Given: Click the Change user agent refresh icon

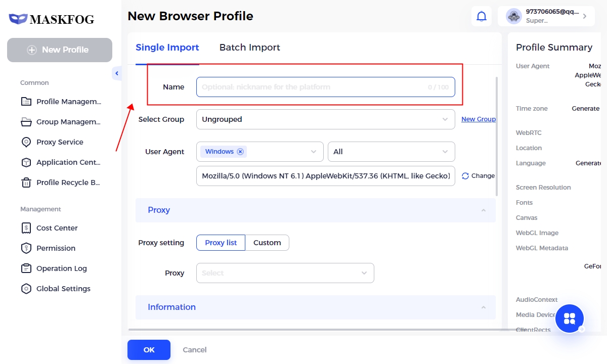Looking at the screenshot, I should pyautogui.click(x=465, y=176).
